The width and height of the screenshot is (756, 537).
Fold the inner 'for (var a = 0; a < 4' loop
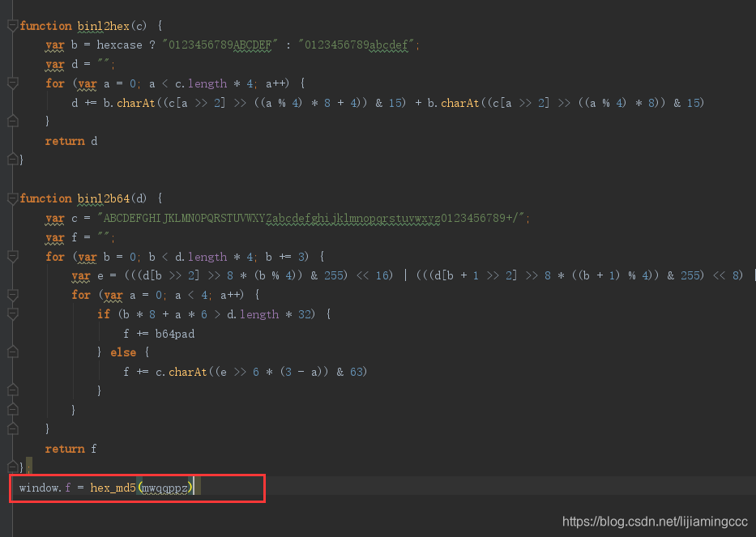(x=12, y=295)
